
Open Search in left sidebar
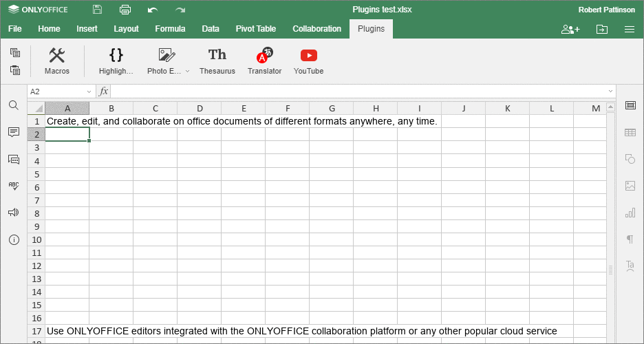[14, 105]
